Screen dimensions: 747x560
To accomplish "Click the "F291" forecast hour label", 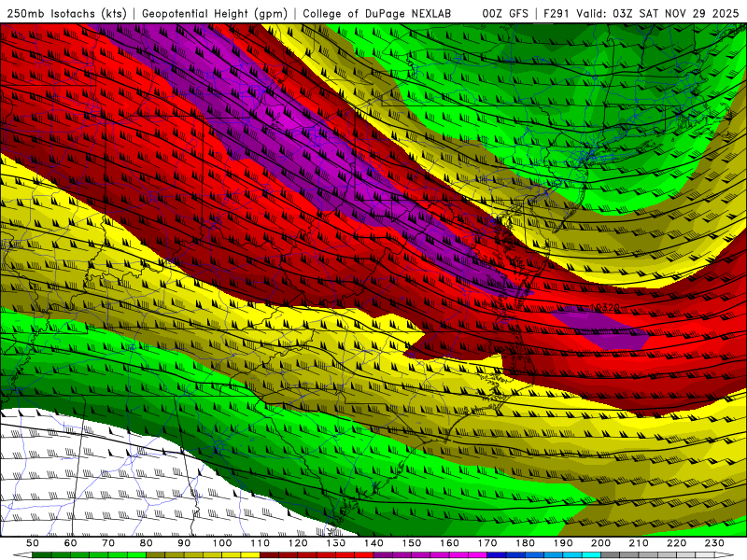I will tap(556, 13).
